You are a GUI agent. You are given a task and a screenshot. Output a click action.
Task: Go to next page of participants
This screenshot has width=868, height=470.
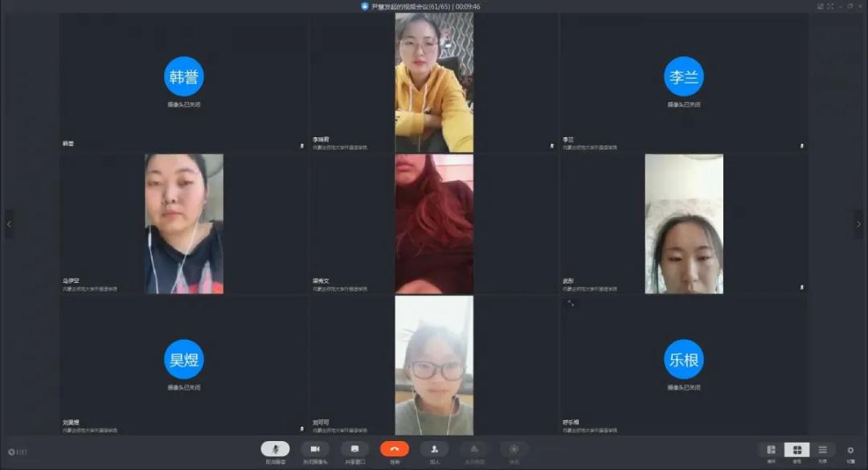click(x=858, y=224)
